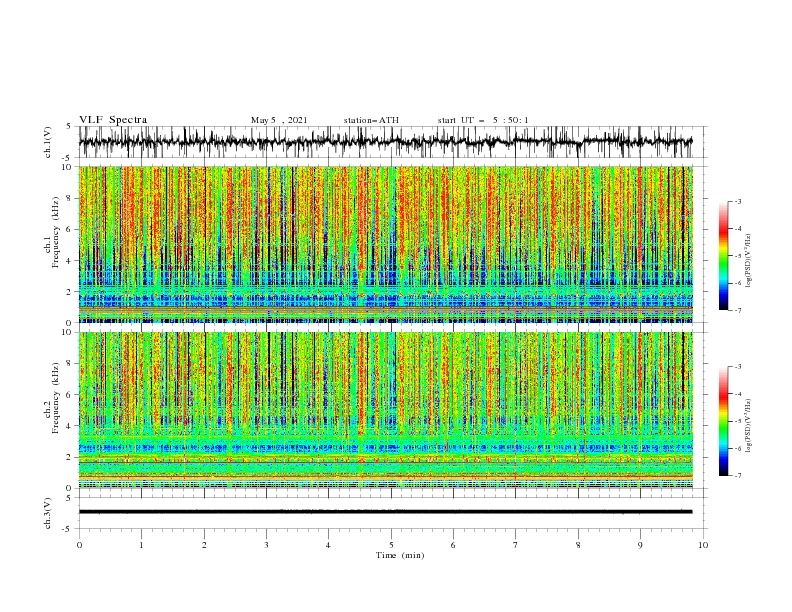Click the ch.3 flat waveform trace
The image size is (792, 612).
coord(385,512)
